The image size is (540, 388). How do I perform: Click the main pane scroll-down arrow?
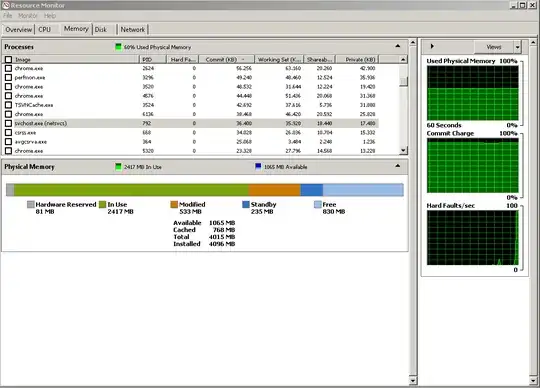pyautogui.click(x=413, y=380)
